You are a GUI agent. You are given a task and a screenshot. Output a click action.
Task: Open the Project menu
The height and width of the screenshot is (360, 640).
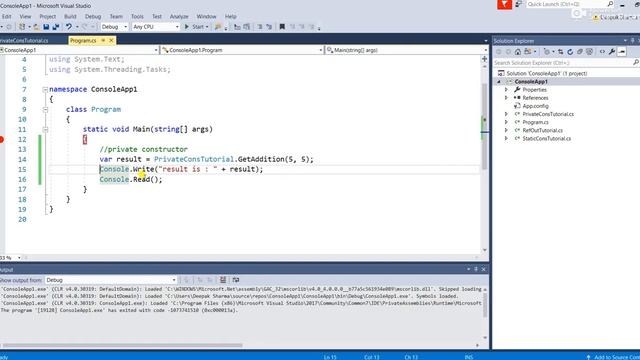coord(48,17)
